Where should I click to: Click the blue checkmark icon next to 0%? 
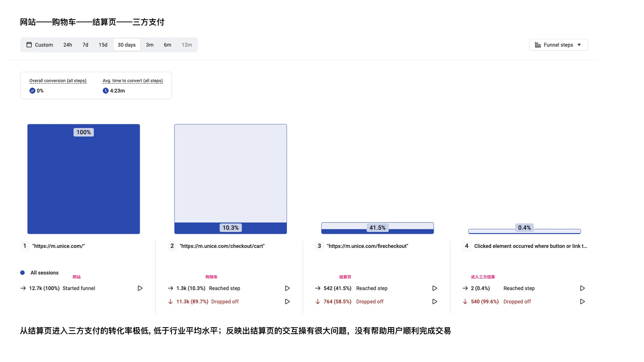32,90
